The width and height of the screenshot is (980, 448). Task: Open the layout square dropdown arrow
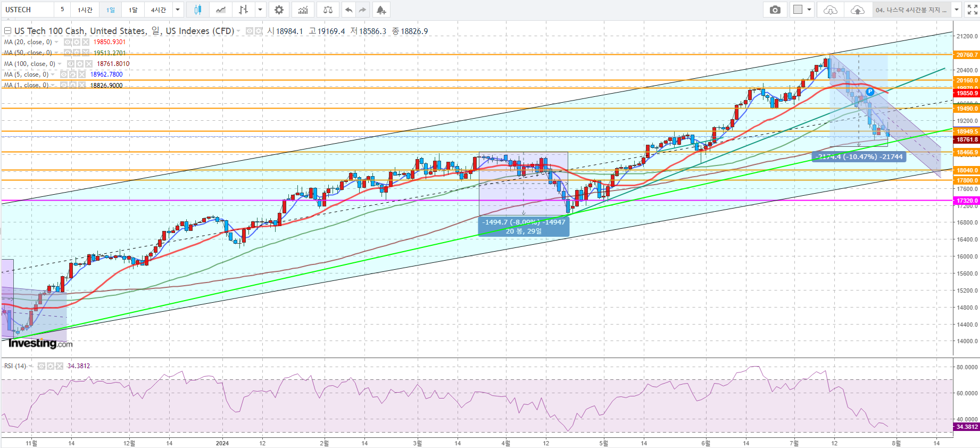click(x=809, y=10)
